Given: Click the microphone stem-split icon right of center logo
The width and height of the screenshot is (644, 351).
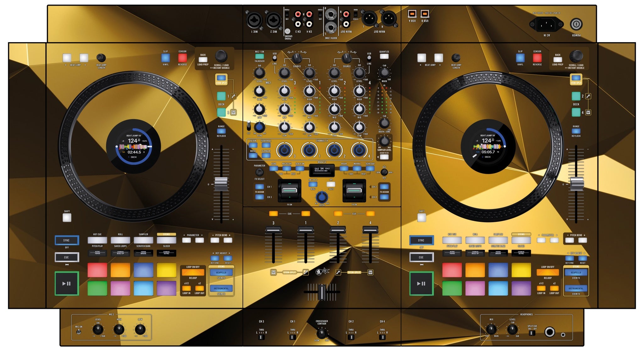Looking at the screenshot, I should [338, 272].
